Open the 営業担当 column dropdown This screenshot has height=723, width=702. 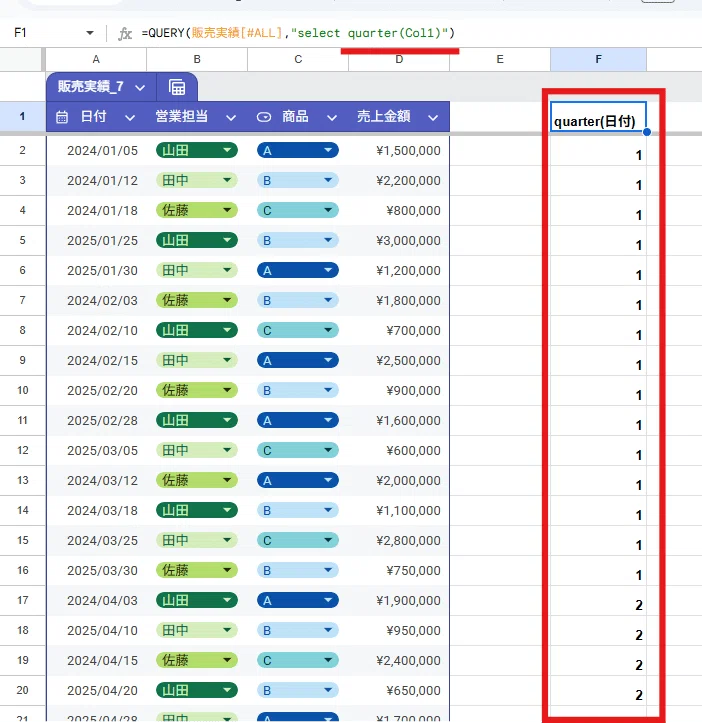(231, 118)
